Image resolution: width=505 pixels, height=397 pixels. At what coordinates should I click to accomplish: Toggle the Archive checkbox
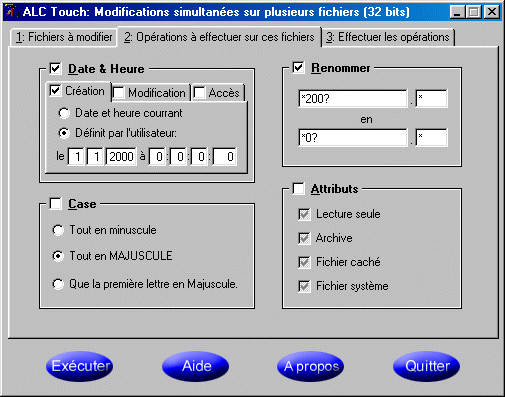pos(304,238)
